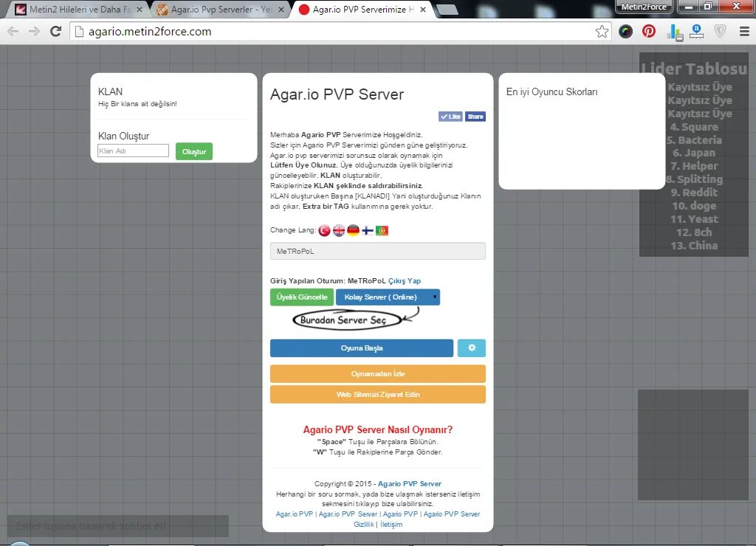
Task: Click leaderboard entry 13. China
Action: pos(694,245)
